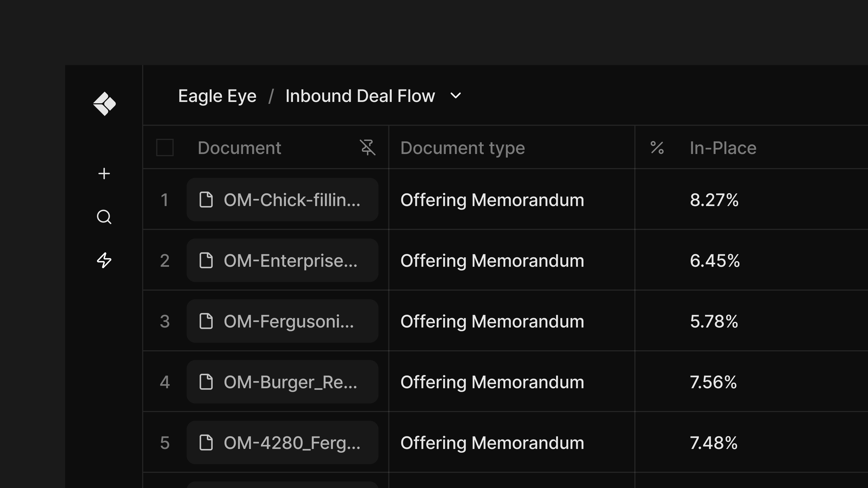Open the OM-Enterprise document chip
This screenshot has height=488, width=868.
pos(282,260)
